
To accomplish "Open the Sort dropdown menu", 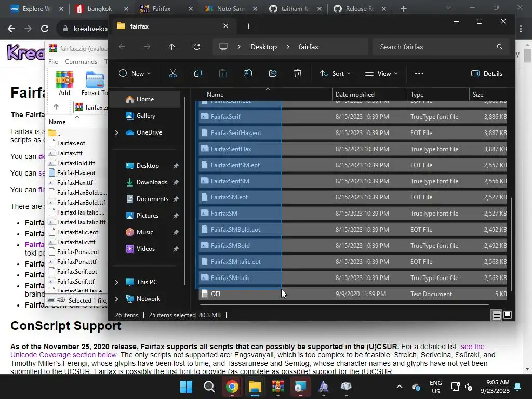I will [335, 73].
